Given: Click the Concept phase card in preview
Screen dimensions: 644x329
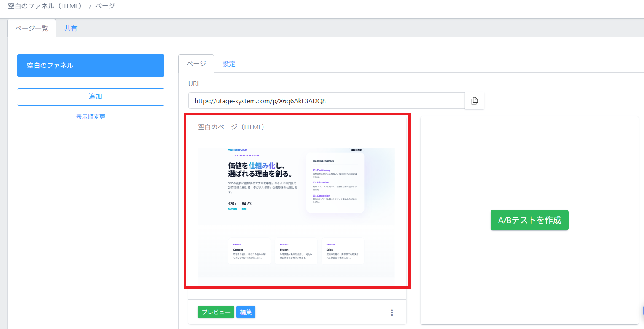Looking at the screenshot, I should pyautogui.click(x=250, y=252).
